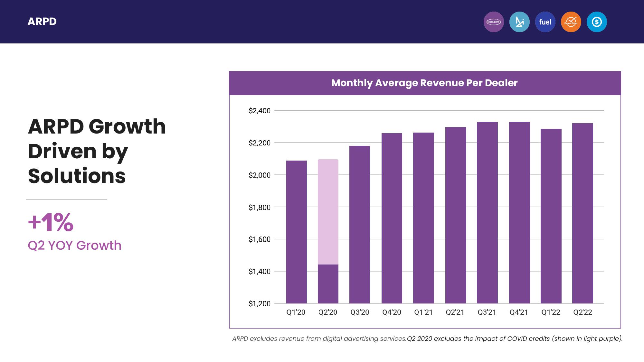The width and height of the screenshot is (644, 362).
Task: Click the 'Q2 YOY Growth' label
Action: (x=74, y=246)
